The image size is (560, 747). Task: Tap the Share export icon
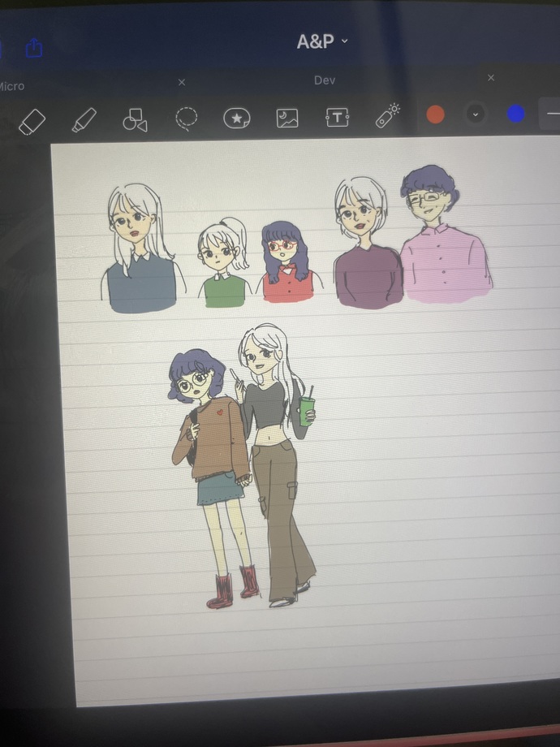[34, 48]
